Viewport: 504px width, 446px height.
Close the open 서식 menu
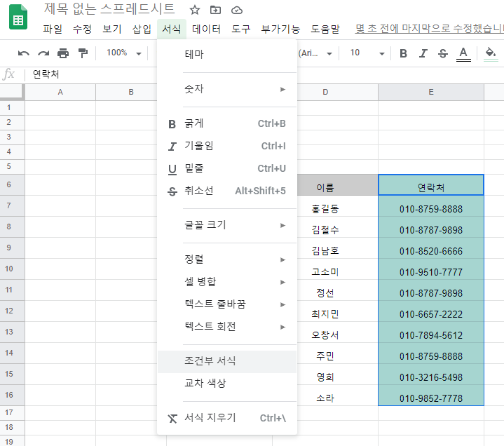click(172, 29)
